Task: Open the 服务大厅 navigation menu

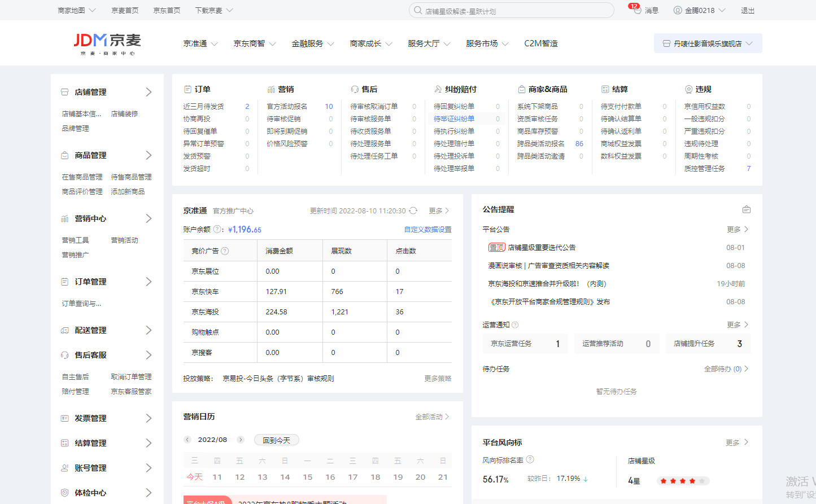Action: 429,43
